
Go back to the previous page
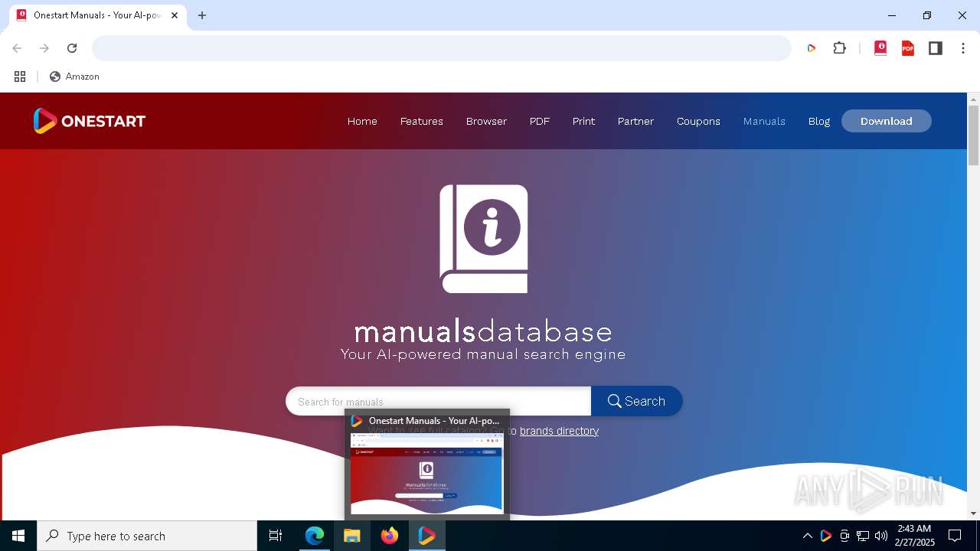pos(17,48)
